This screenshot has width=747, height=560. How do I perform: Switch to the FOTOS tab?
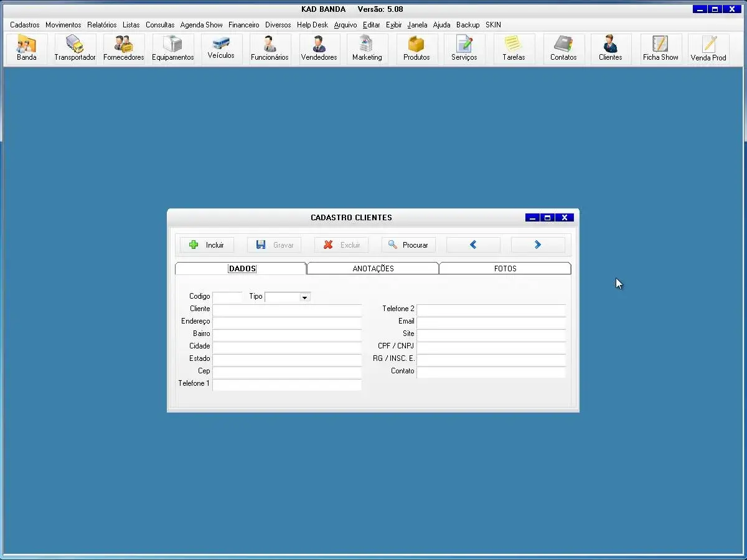[505, 269]
